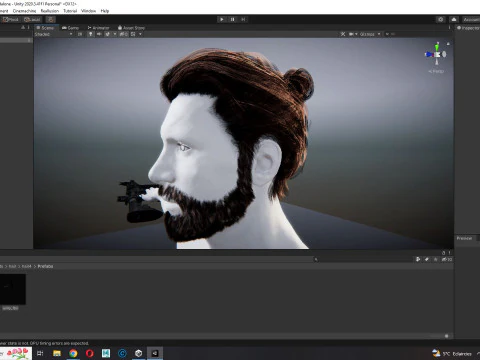Select the prefab asset thumbnail in Project
480x360 pixels.
click(12, 289)
